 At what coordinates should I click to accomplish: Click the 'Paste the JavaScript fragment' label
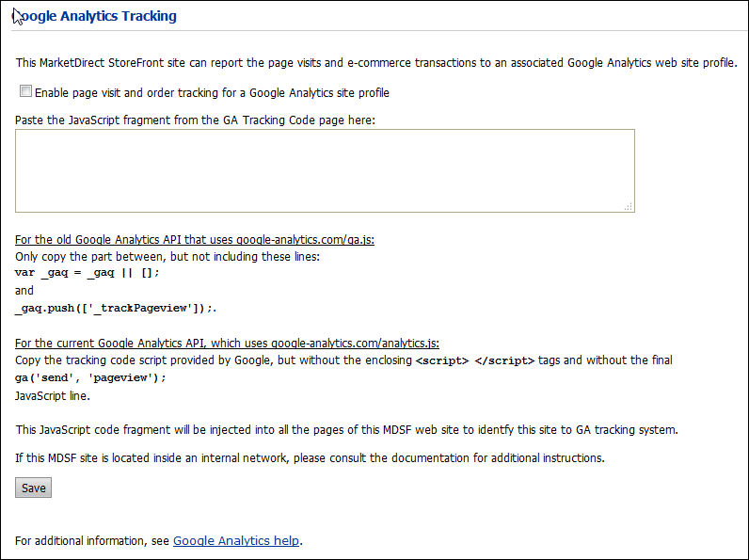coord(195,120)
